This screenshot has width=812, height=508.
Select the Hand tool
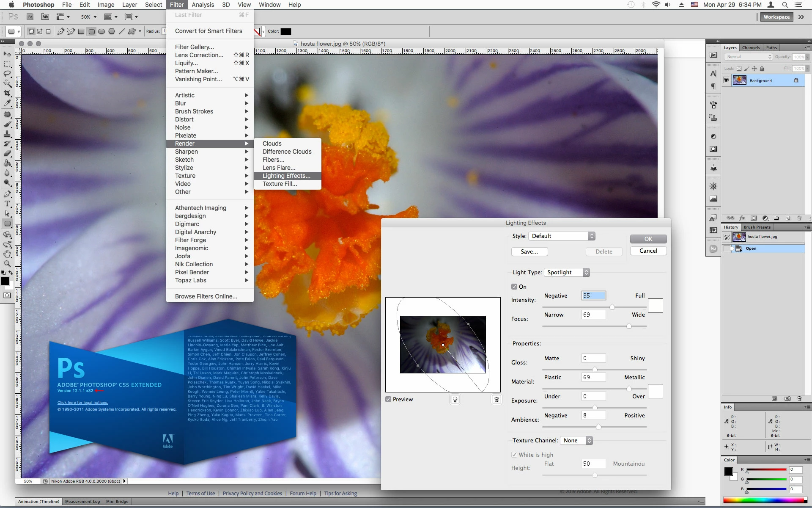tap(7, 254)
